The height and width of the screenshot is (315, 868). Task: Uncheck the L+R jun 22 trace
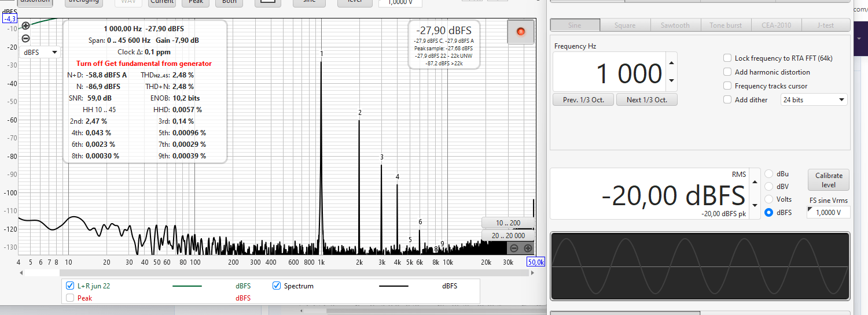tap(70, 286)
